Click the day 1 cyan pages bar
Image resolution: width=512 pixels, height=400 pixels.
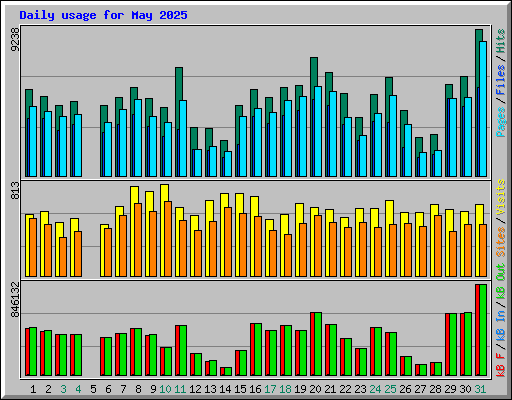(33, 141)
